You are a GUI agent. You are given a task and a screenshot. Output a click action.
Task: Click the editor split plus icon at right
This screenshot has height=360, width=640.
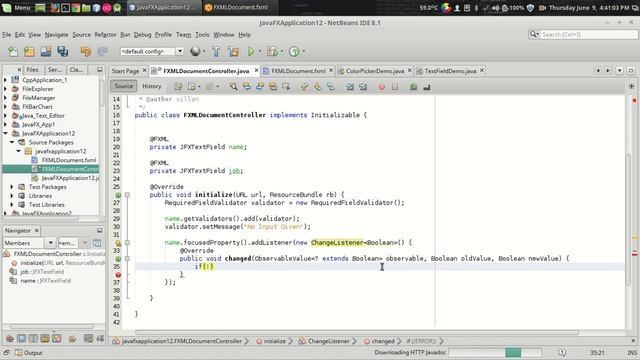[631, 87]
